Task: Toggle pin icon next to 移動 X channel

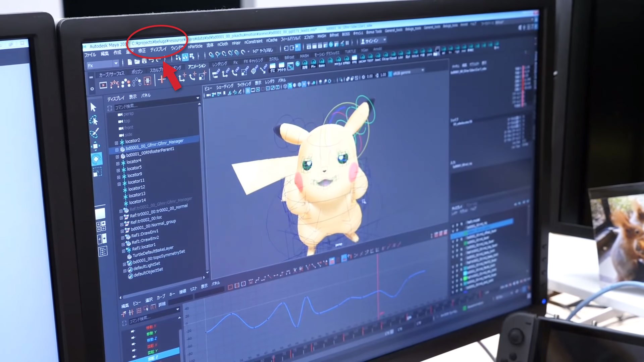Action: pos(133,331)
